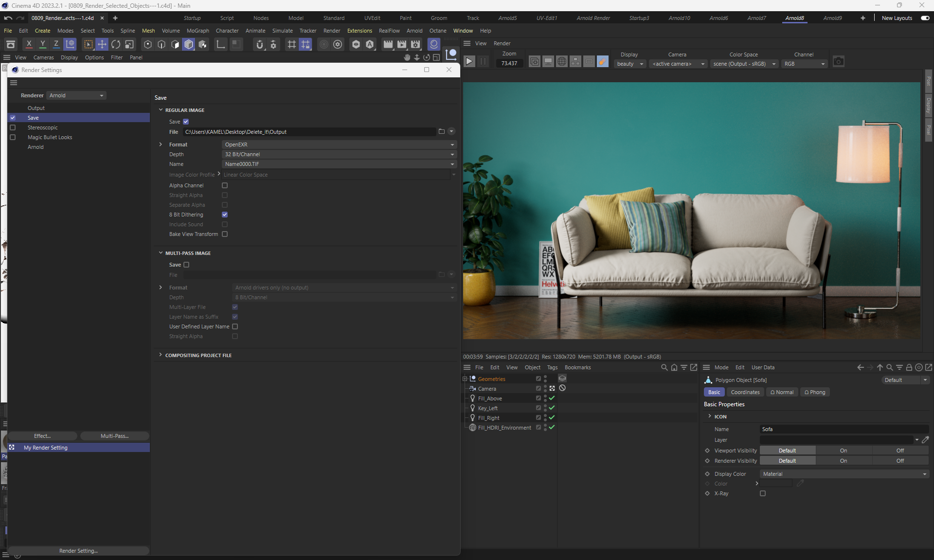Toggle the X axis lock icon
934x560 pixels.
coord(29,45)
